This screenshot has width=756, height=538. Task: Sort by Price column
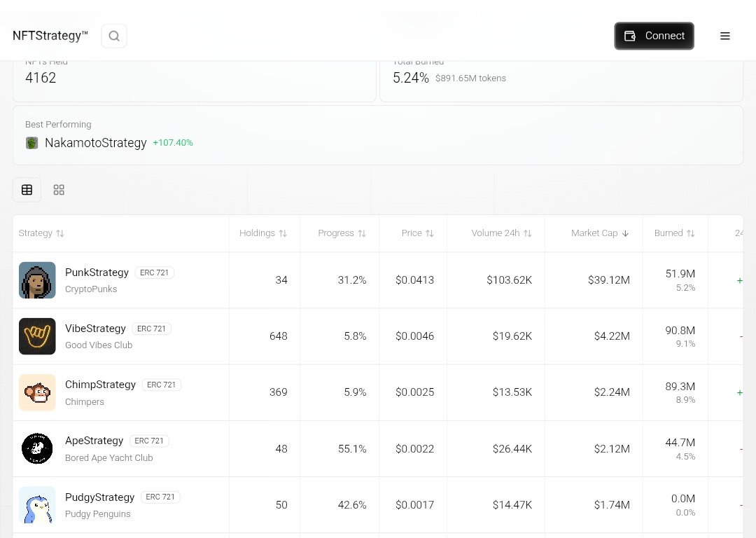(x=417, y=233)
